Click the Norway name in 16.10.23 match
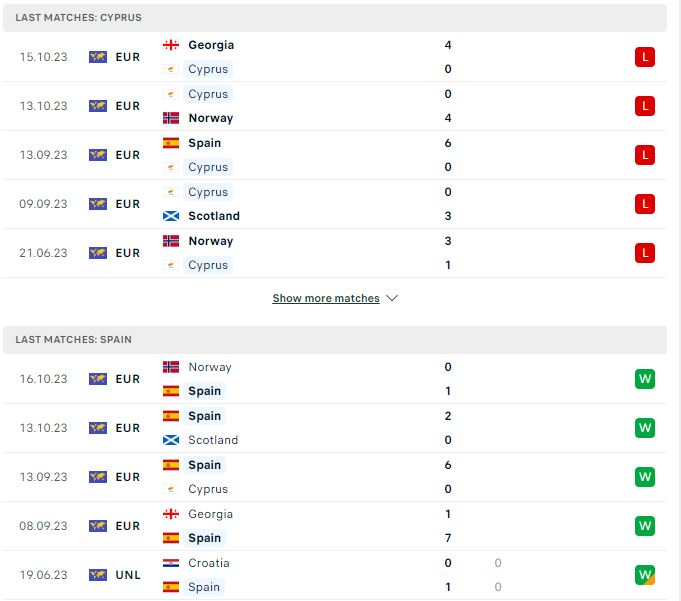This screenshot has width=681, height=601. 210,367
